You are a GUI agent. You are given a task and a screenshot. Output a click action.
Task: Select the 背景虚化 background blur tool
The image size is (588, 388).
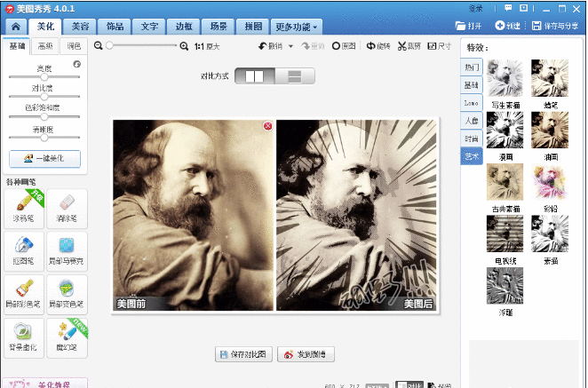tap(24, 337)
